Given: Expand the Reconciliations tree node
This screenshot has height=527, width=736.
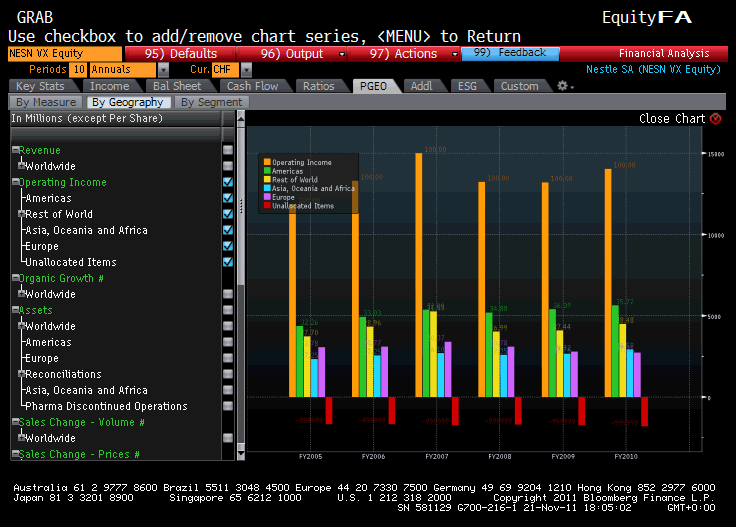Looking at the screenshot, I should (x=23, y=374).
